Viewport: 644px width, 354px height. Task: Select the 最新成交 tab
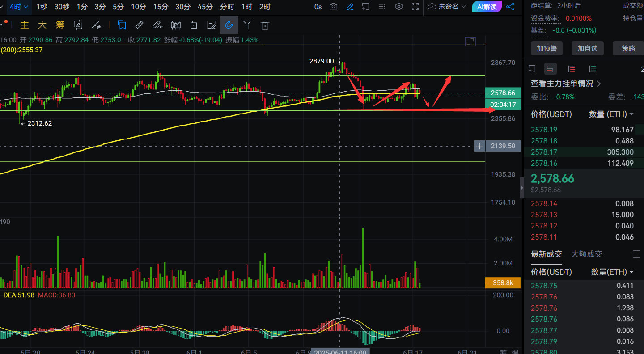click(546, 254)
